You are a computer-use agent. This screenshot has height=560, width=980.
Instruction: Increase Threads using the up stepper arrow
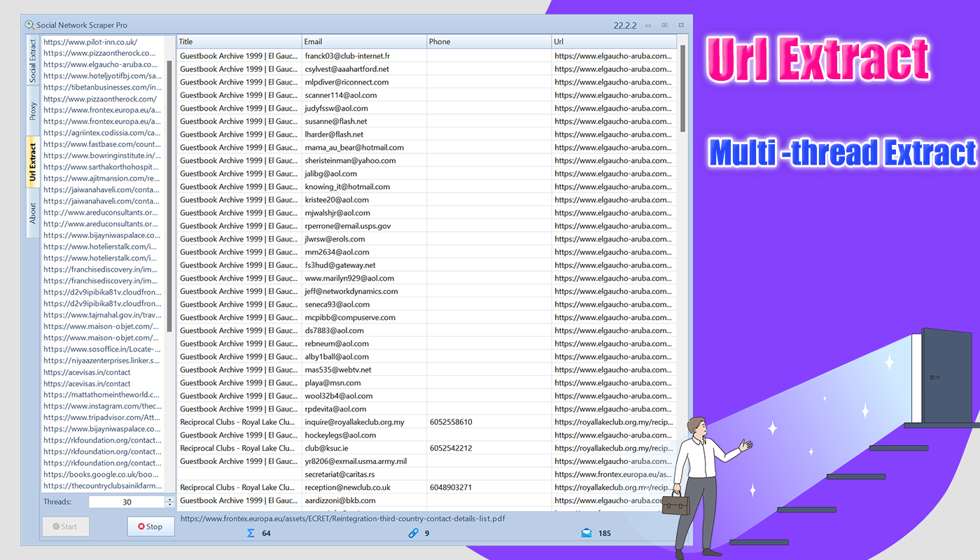169,498
